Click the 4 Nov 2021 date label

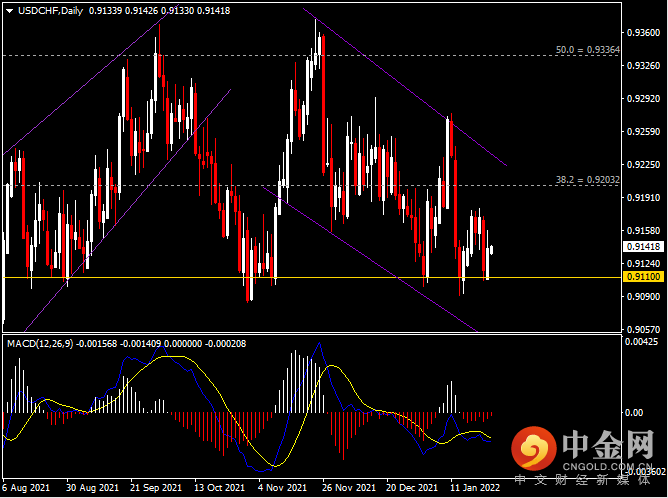[282, 487]
